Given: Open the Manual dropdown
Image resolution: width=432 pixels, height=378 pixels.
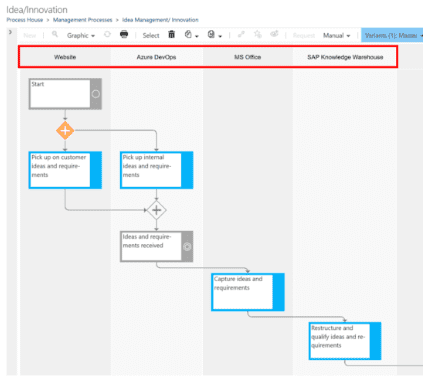Looking at the screenshot, I should tap(336, 35).
